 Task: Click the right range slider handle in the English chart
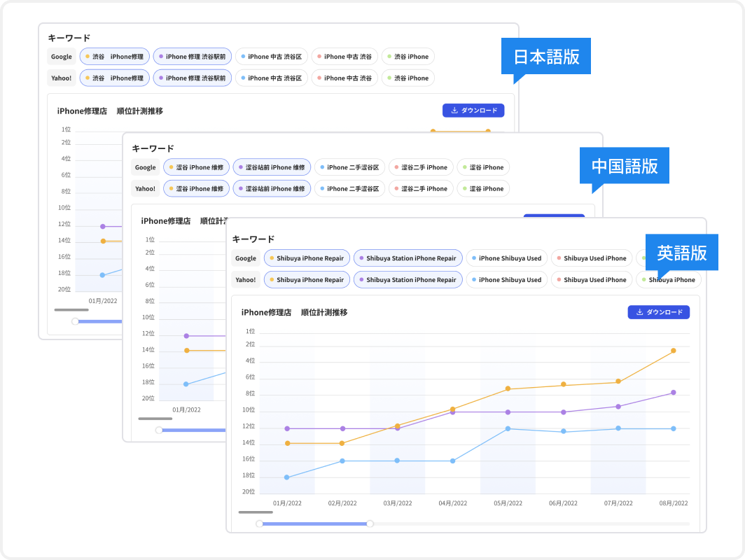point(370,524)
